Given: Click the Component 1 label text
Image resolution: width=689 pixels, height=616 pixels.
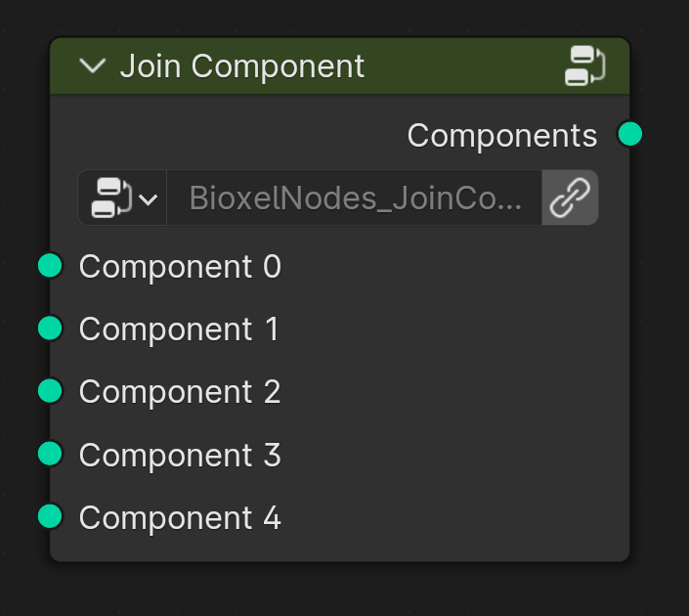Looking at the screenshot, I should (x=179, y=330).
